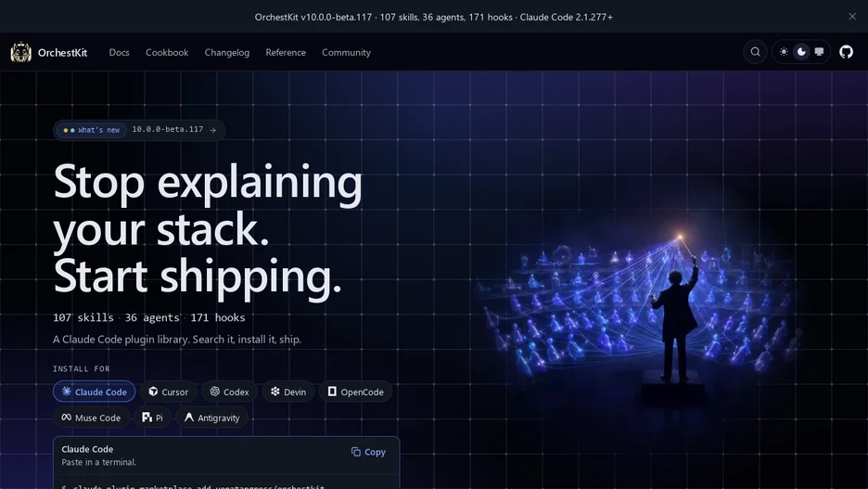This screenshot has height=489, width=868.
Task: Click the 'Stop explaining your stack' headline
Action: point(208,205)
